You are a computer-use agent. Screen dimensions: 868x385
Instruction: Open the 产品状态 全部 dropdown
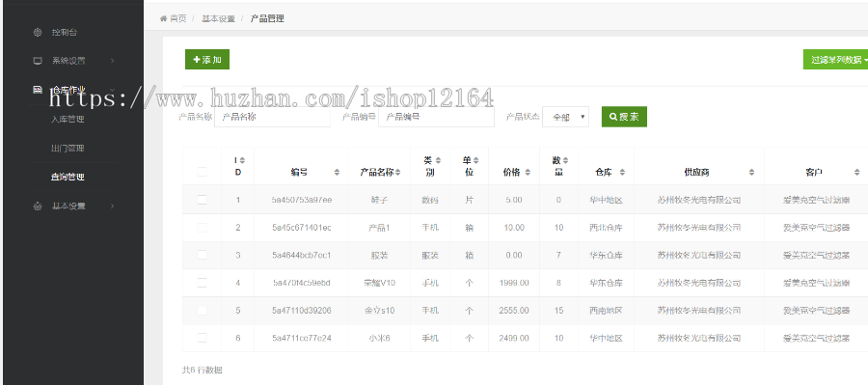(565, 117)
